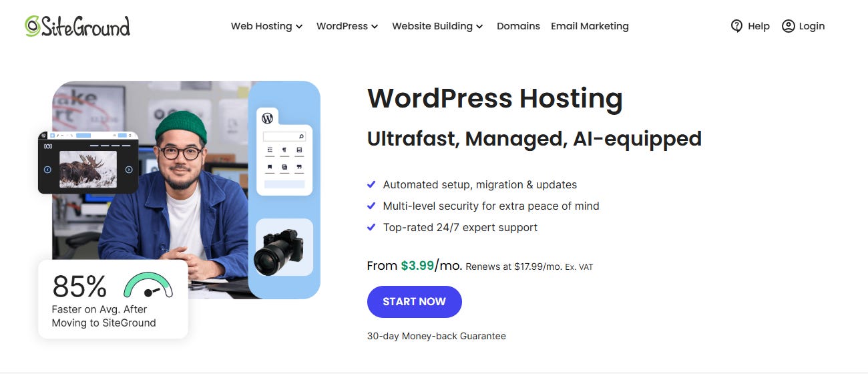Click the moose photo thumbnail
868x376 pixels.
point(88,169)
